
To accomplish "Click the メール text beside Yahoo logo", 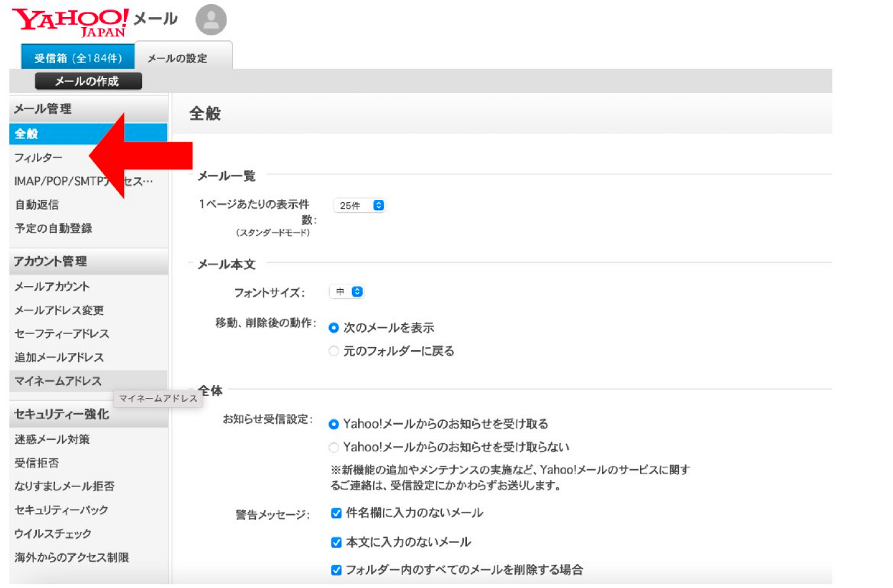I will tap(155, 18).
